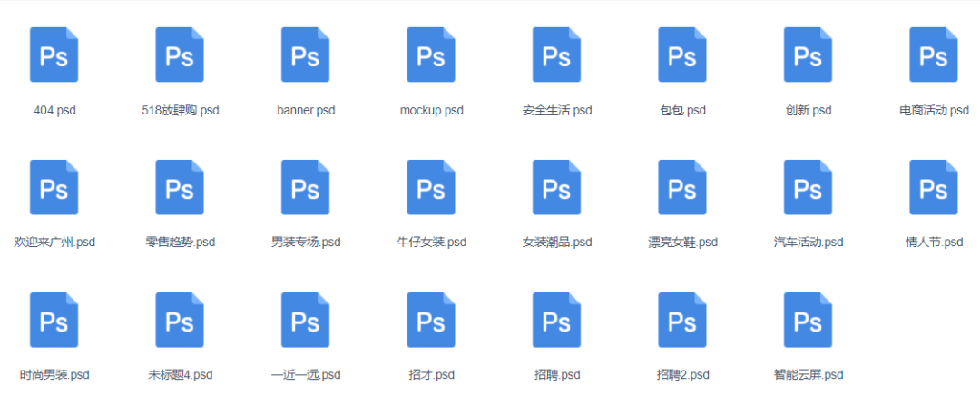The image size is (980, 406).
Task: Click the label 电商活动.psd
Action: click(934, 111)
